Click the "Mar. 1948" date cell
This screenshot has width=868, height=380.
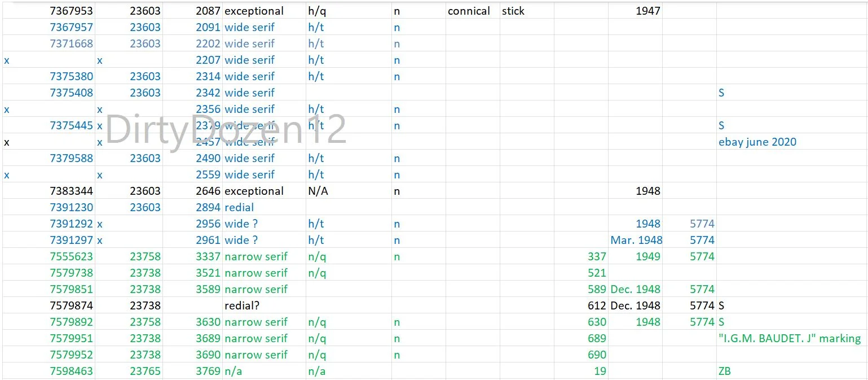point(636,240)
